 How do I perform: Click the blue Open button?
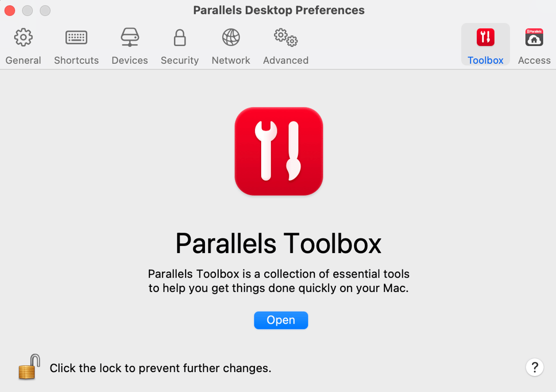[x=281, y=320]
